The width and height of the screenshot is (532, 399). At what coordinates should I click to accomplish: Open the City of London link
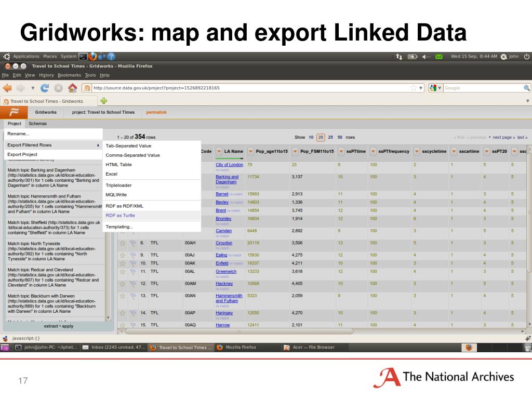(229, 165)
